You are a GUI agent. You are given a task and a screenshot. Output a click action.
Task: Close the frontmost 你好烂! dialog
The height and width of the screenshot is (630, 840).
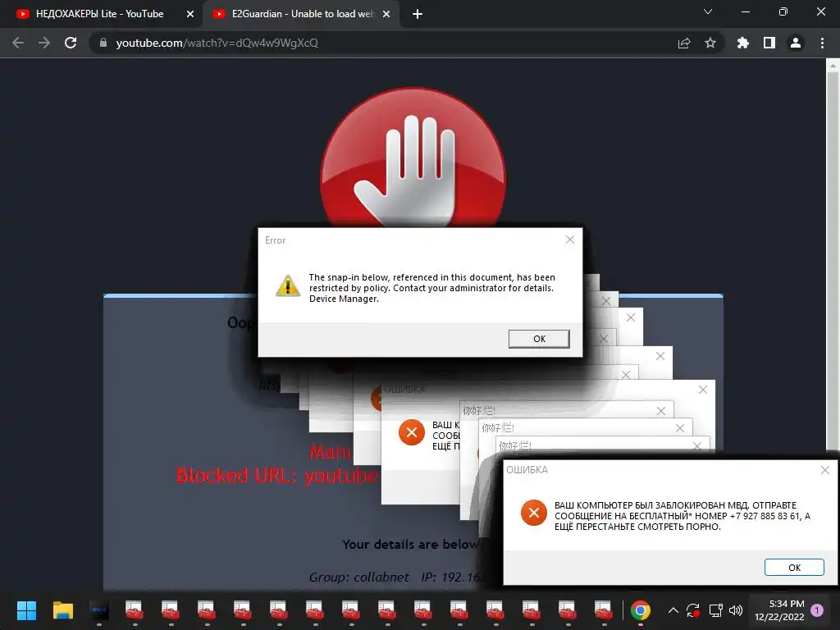pos(697,445)
